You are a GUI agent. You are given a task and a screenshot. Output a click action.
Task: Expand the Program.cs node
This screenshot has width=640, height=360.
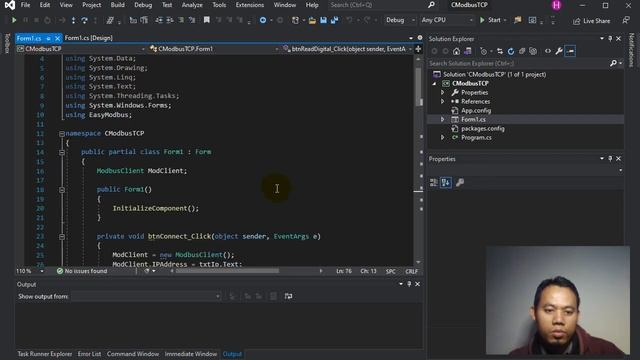pos(442,138)
